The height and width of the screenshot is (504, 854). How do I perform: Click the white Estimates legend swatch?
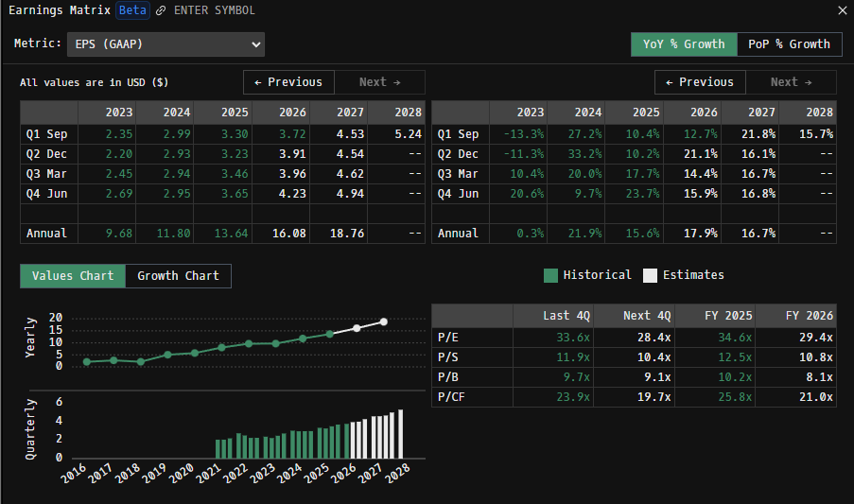(650, 275)
